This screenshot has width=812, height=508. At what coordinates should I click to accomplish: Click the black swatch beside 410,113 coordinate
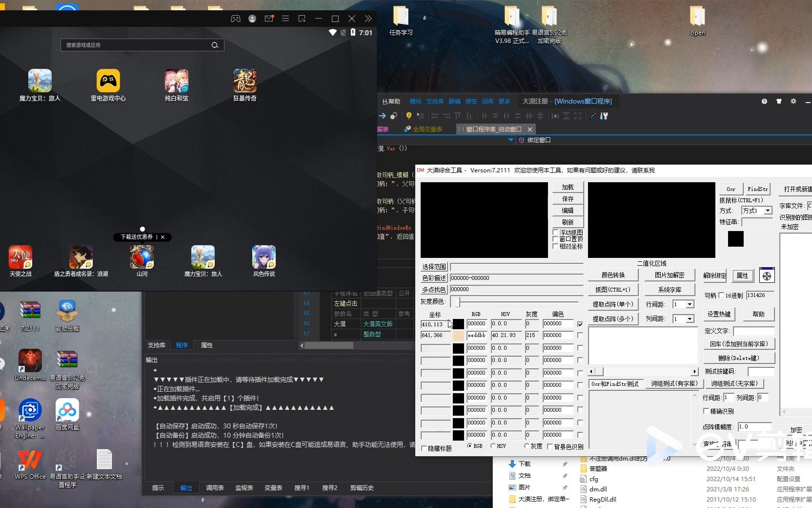pyautogui.click(x=458, y=324)
